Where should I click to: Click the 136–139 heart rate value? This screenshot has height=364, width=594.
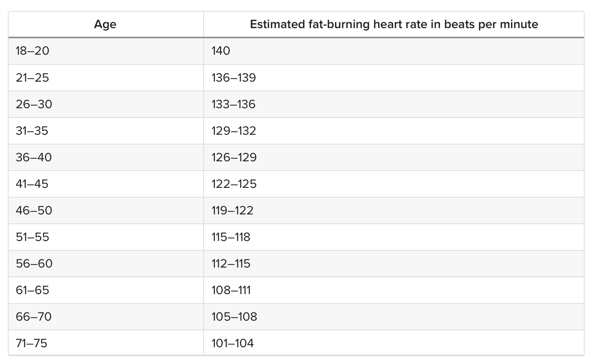click(234, 78)
